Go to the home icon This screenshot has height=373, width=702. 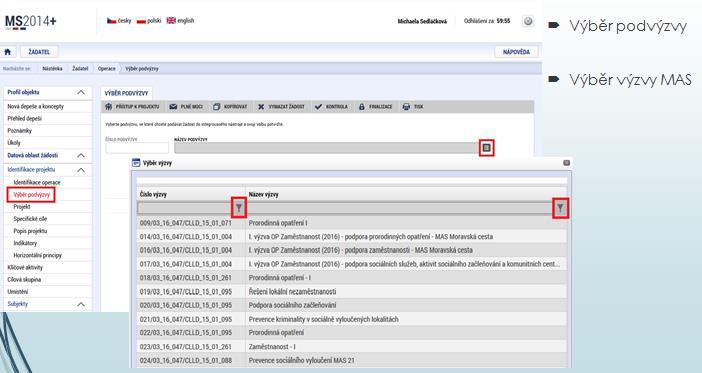point(8,52)
